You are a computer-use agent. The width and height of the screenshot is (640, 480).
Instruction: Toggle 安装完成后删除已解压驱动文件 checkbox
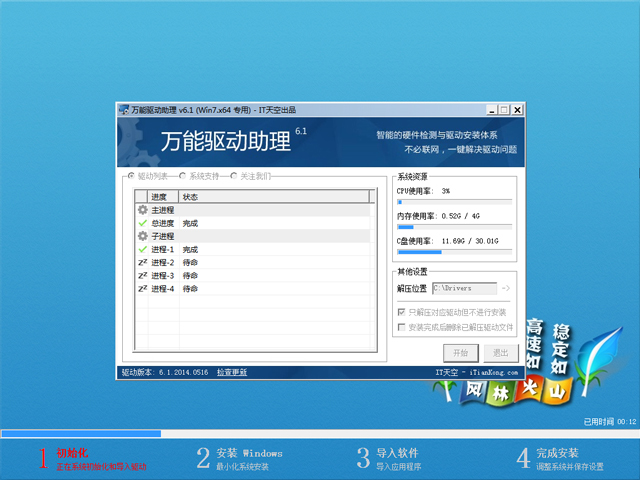point(402,327)
